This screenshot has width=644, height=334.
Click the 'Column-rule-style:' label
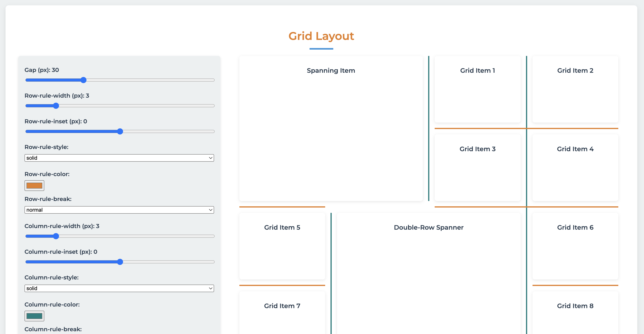pos(52,277)
